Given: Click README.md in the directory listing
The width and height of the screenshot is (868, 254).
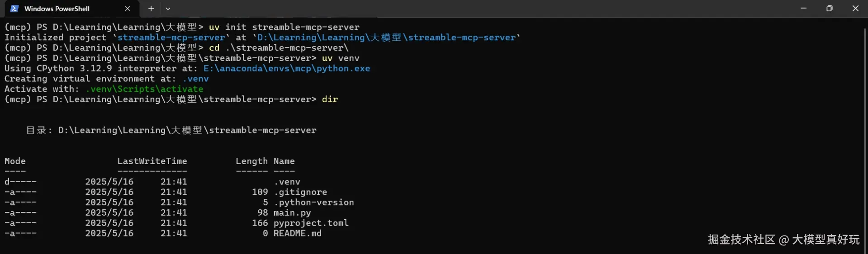Looking at the screenshot, I should point(297,234).
